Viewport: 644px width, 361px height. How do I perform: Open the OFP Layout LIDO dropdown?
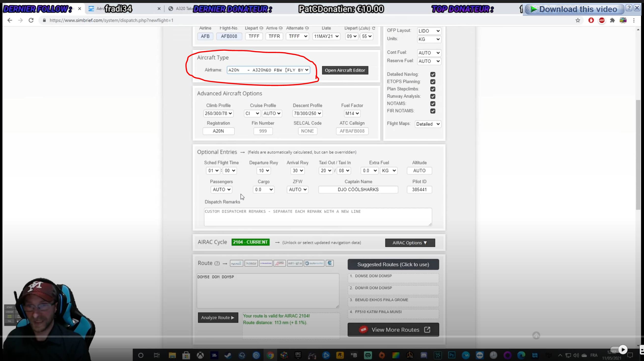429,31
